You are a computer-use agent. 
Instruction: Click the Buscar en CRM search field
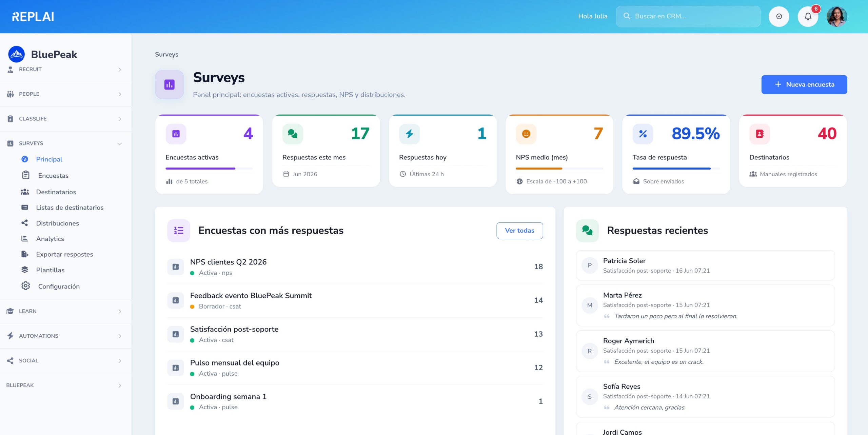click(x=688, y=16)
